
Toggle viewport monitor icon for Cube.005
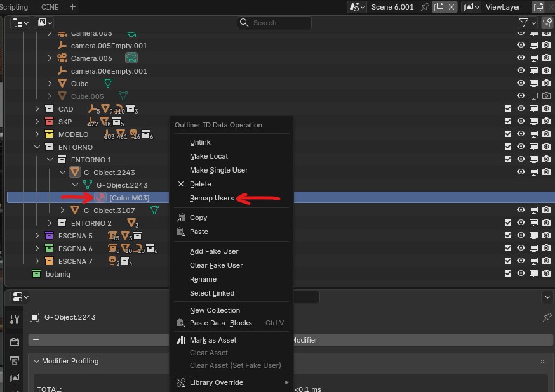(x=533, y=96)
